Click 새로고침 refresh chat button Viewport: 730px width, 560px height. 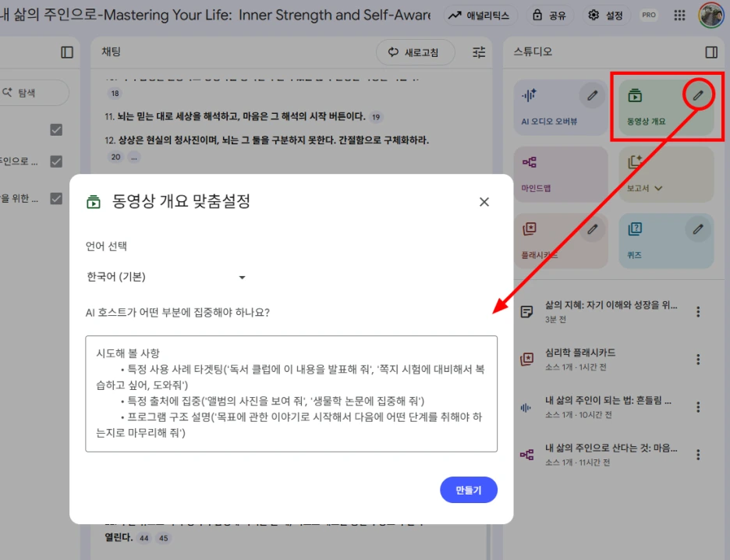[x=415, y=52]
